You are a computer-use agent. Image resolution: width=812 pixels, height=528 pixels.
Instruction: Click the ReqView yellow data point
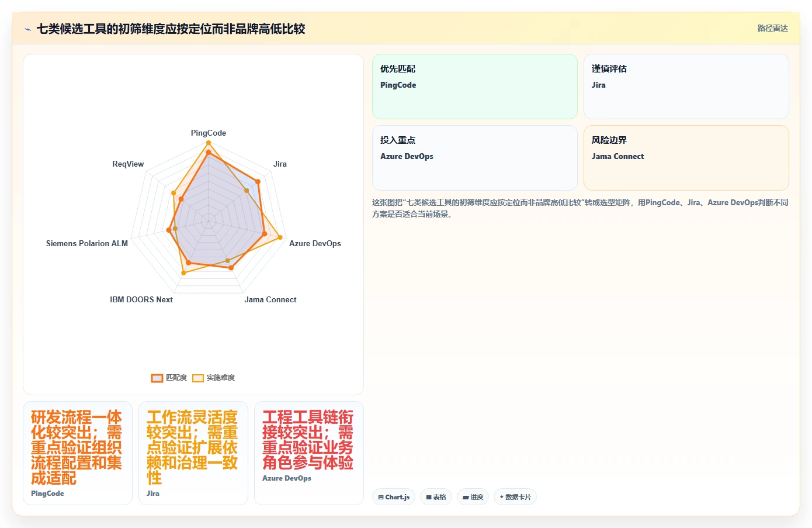pyautogui.click(x=173, y=192)
